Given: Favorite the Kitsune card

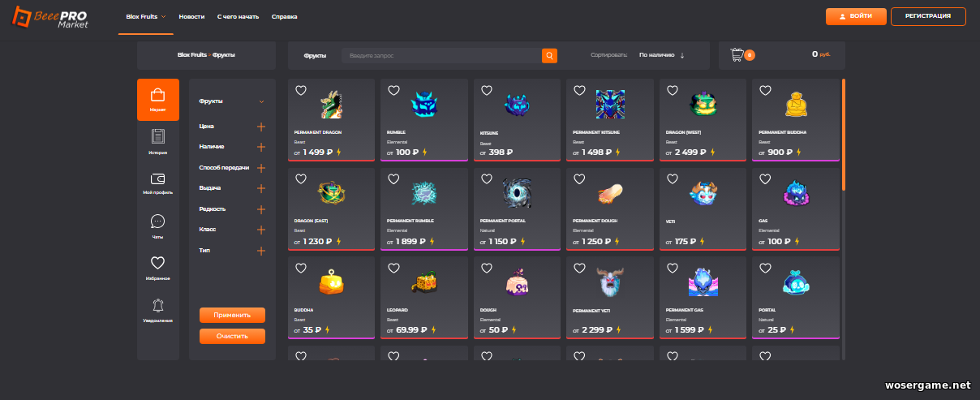Looking at the screenshot, I should (x=486, y=90).
